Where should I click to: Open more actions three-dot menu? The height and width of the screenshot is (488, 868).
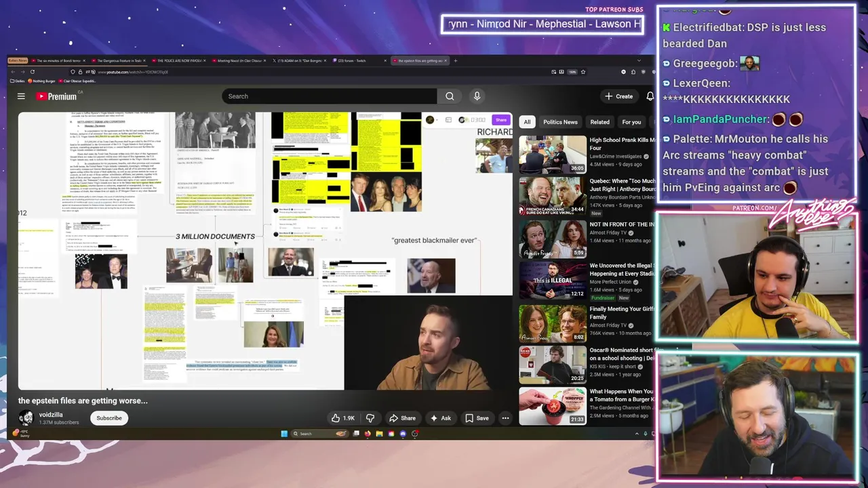click(505, 418)
